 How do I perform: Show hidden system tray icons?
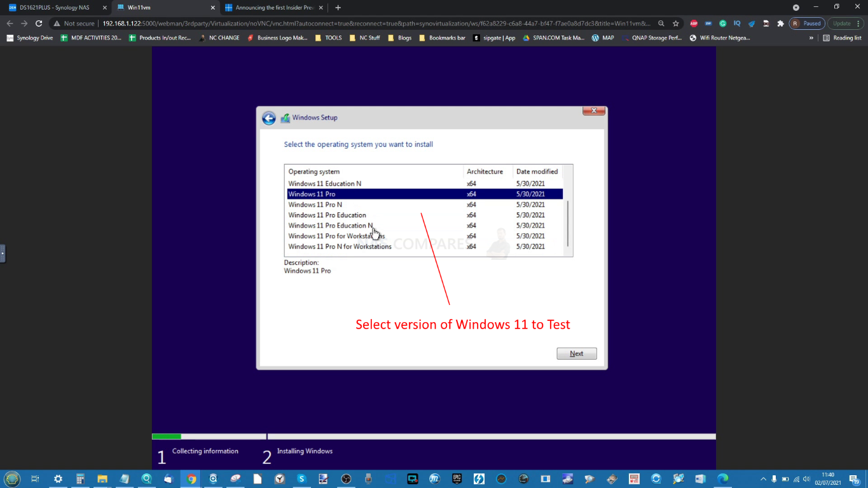(x=763, y=478)
